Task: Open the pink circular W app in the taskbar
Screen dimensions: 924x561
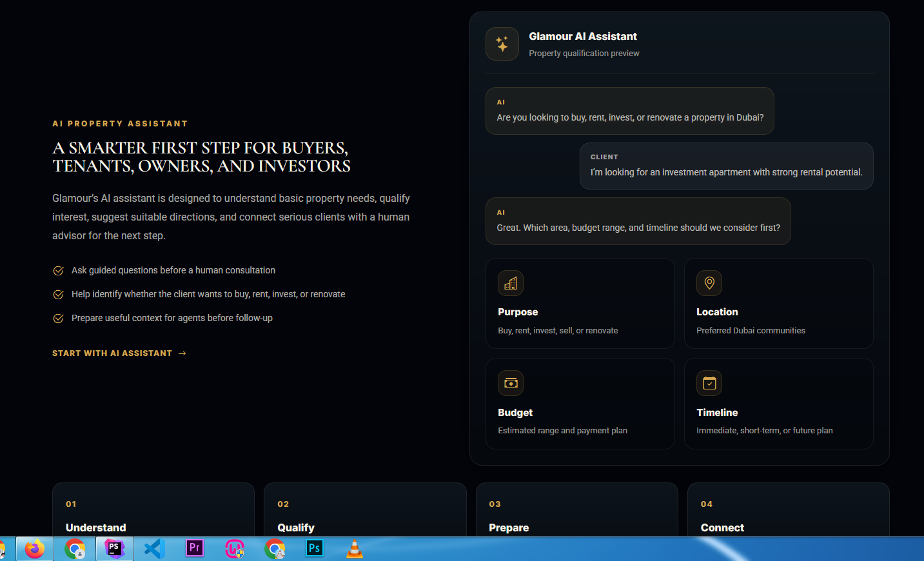Action: [235, 549]
